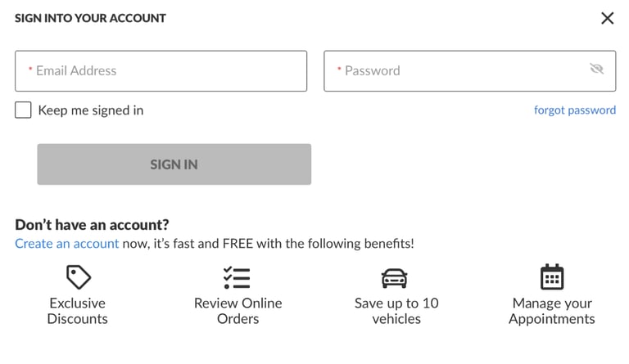Select the Save up to 10 vehicles text
The image size is (629, 364).
click(396, 311)
